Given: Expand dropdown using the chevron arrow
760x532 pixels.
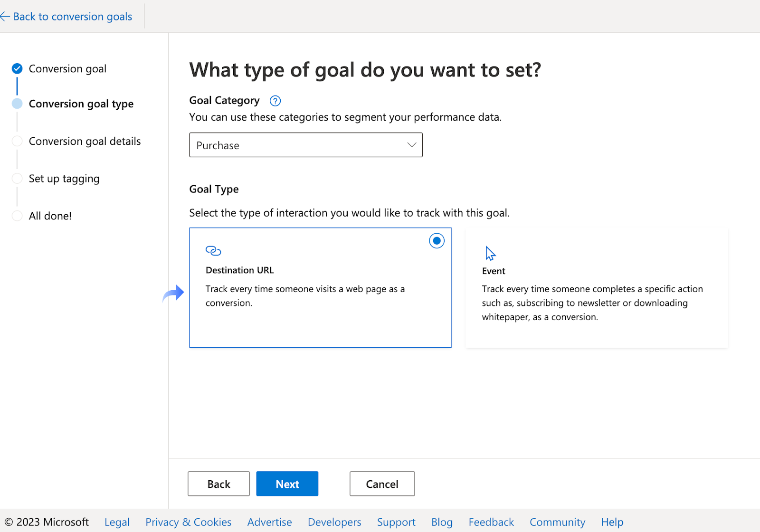Looking at the screenshot, I should click(x=411, y=145).
